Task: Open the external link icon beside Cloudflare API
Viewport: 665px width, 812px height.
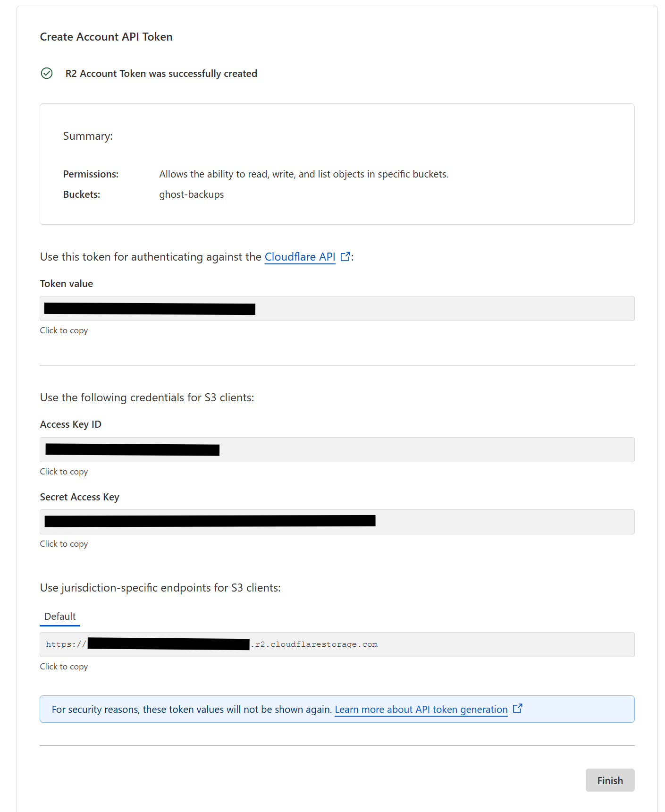Action: [345, 256]
